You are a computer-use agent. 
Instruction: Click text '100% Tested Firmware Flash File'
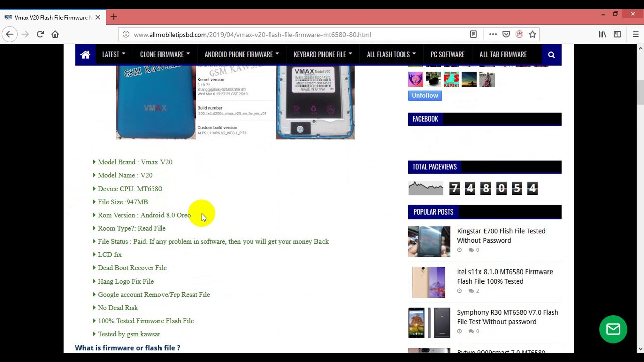145,321
